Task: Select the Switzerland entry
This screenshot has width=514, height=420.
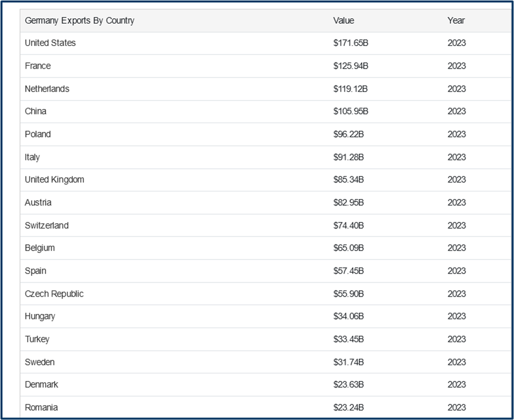Action: 47,225
